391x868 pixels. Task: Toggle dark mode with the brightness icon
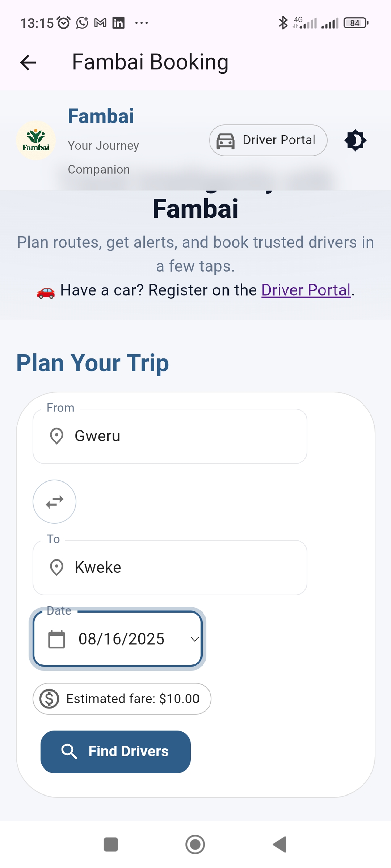(356, 140)
